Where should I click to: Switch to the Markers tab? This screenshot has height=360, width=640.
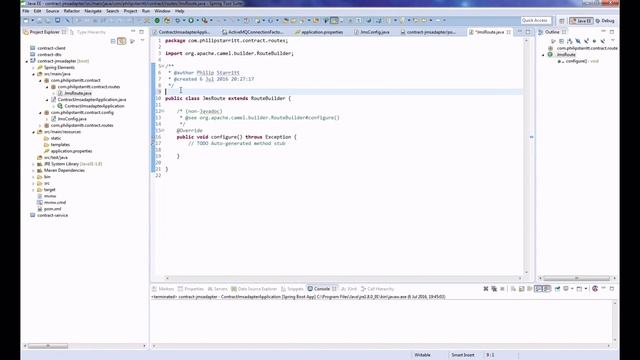click(x=163, y=289)
